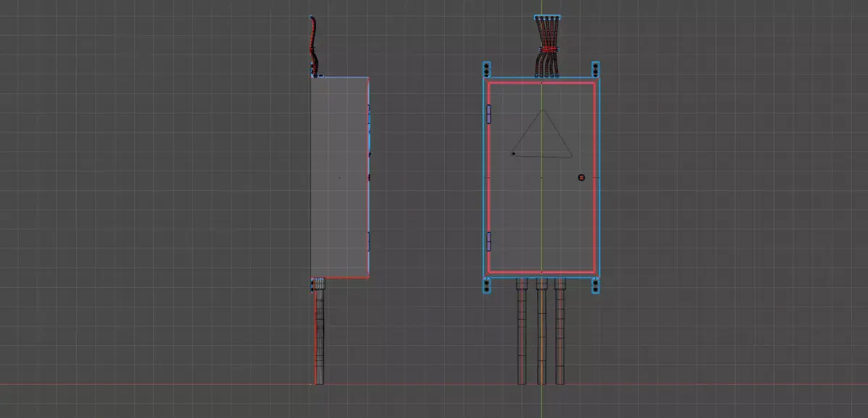Select the bottom-right mounting bracket of front box
Screen dimensions: 868x418
(596, 286)
